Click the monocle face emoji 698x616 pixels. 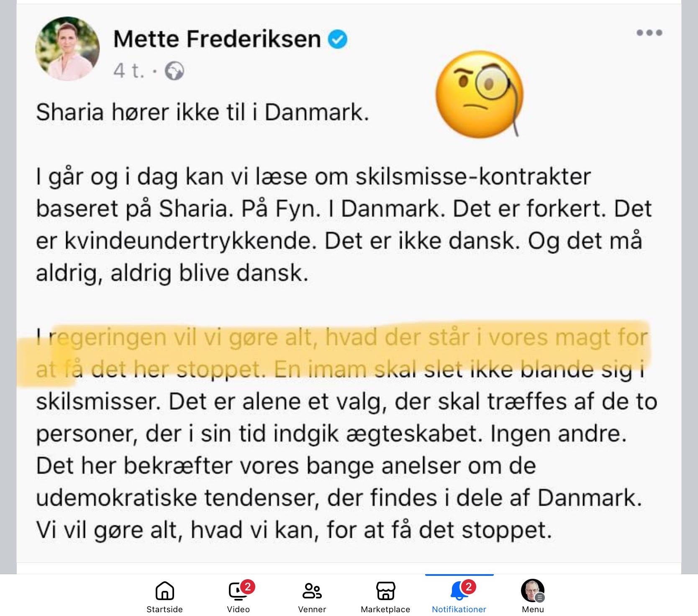(479, 94)
